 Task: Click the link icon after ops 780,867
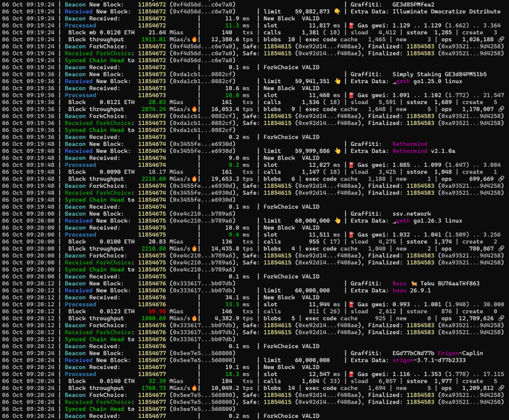click(x=502, y=249)
